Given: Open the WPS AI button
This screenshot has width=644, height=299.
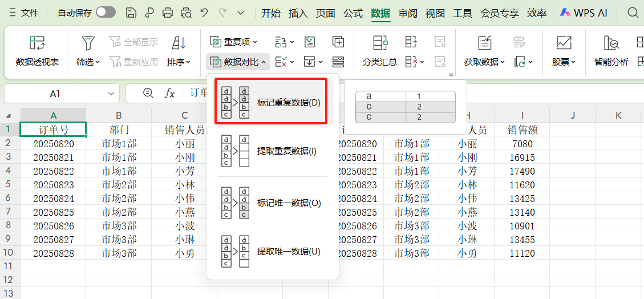Looking at the screenshot, I should (584, 13).
